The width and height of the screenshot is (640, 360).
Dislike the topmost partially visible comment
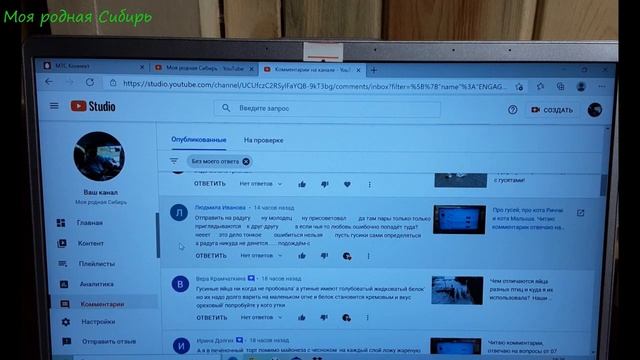coord(324,184)
